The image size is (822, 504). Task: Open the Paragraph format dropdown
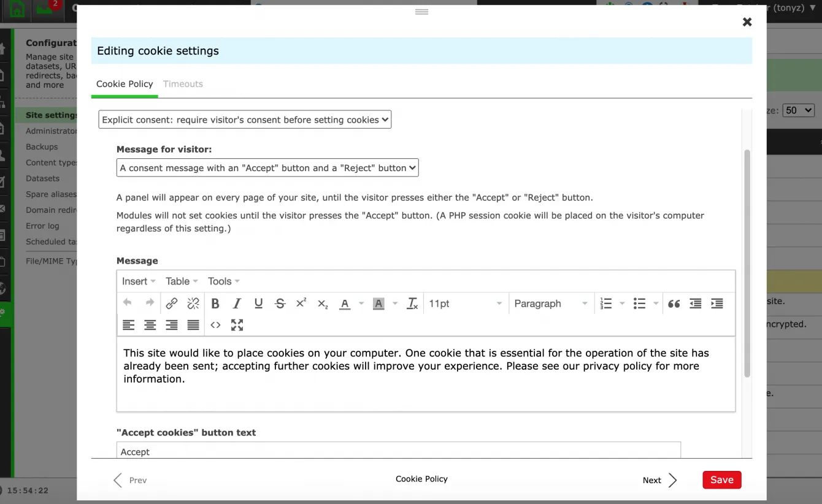pyautogui.click(x=551, y=304)
